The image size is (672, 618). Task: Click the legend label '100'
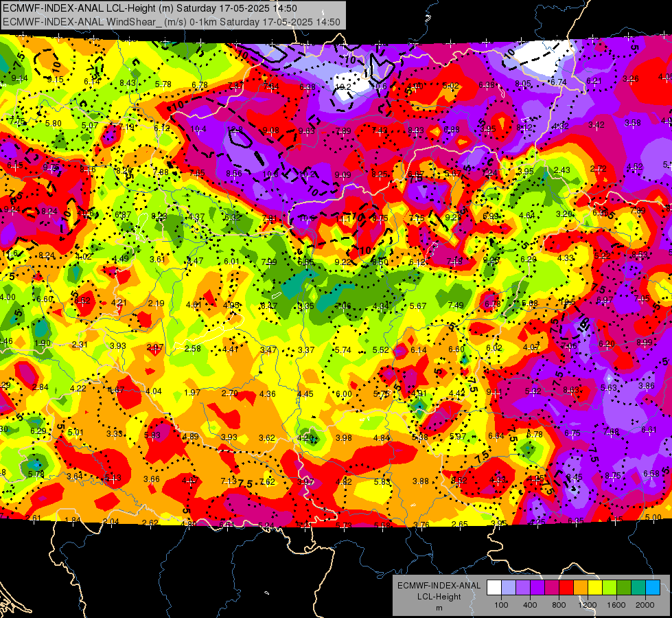pos(501,605)
